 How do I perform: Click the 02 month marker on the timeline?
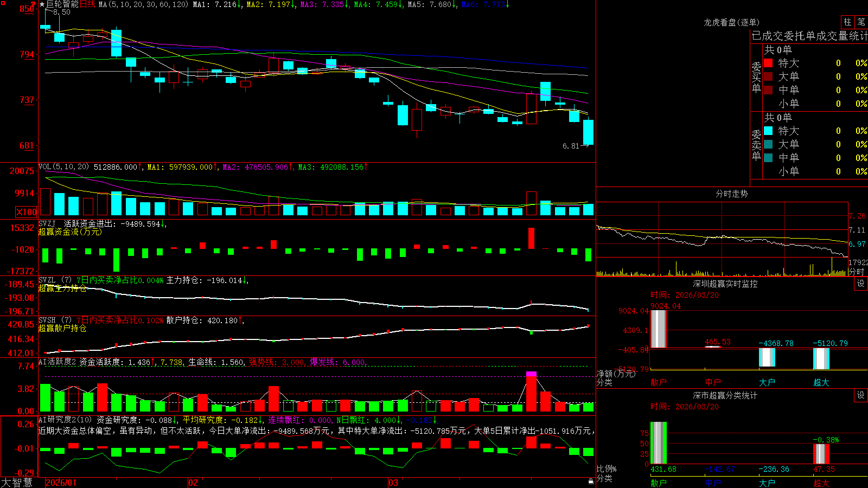(193, 483)
